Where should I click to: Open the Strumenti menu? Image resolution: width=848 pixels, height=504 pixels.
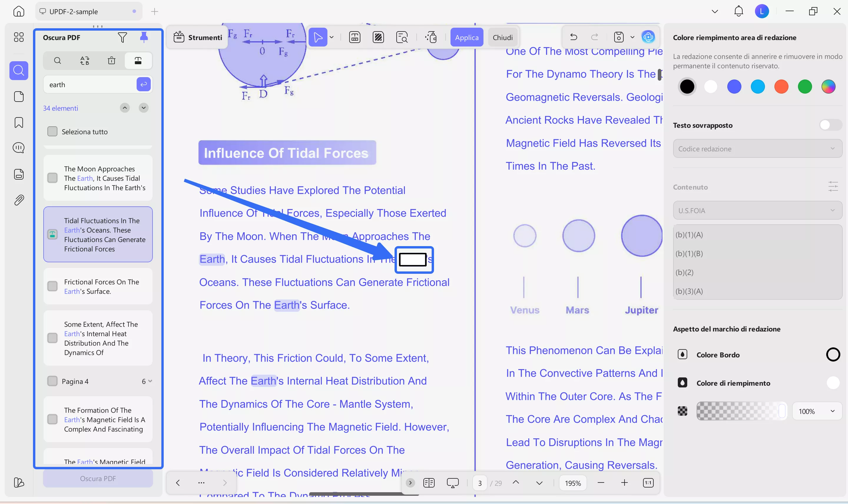pos(198,37)
